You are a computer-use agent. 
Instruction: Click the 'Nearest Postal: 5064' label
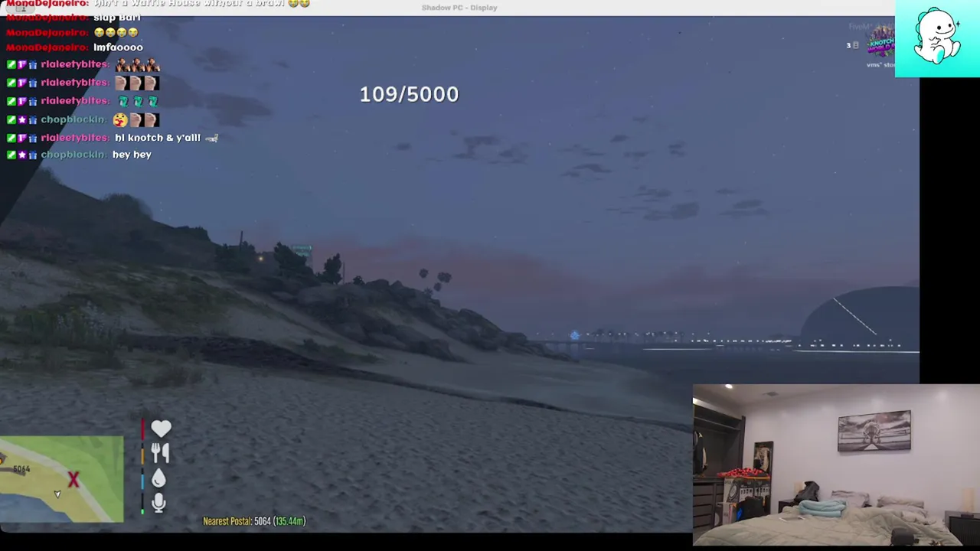[254, 521]
